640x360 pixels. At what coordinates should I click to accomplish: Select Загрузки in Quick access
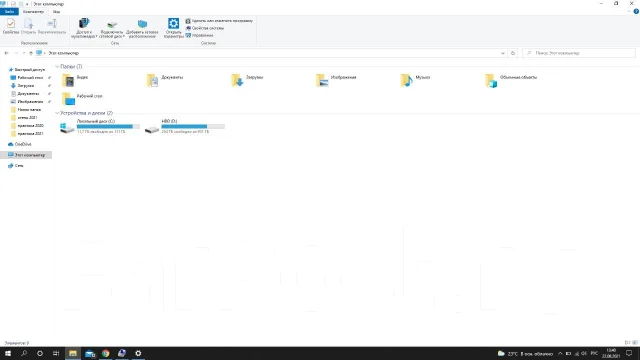[x=22, y=86]
